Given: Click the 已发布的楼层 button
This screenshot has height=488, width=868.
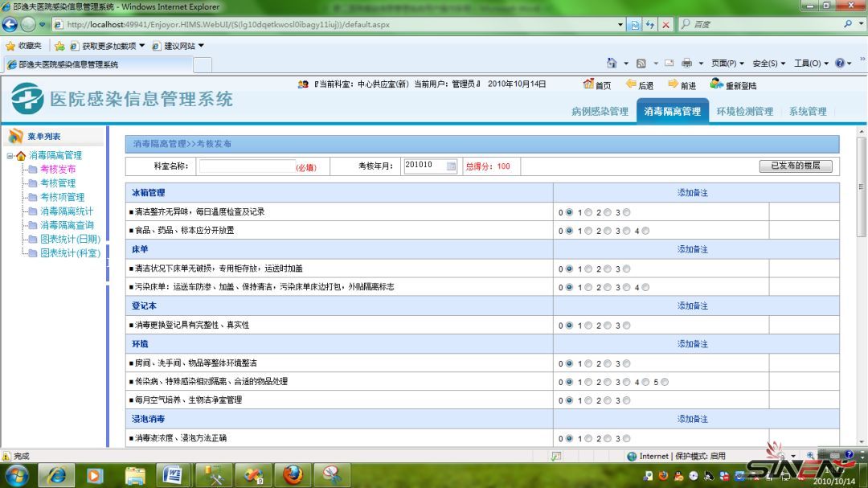Looking at the screenshot, I should coord(796,166).
